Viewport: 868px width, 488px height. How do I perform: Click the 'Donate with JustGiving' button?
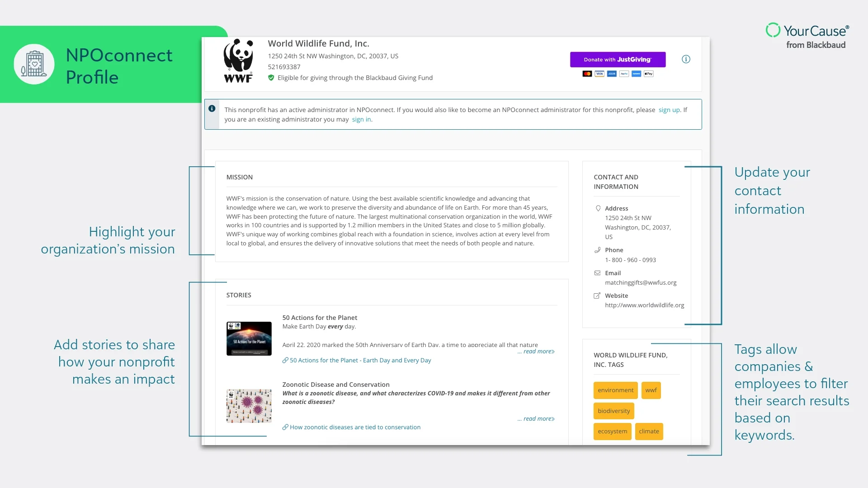pyautogui.click(x=618, y=59)
